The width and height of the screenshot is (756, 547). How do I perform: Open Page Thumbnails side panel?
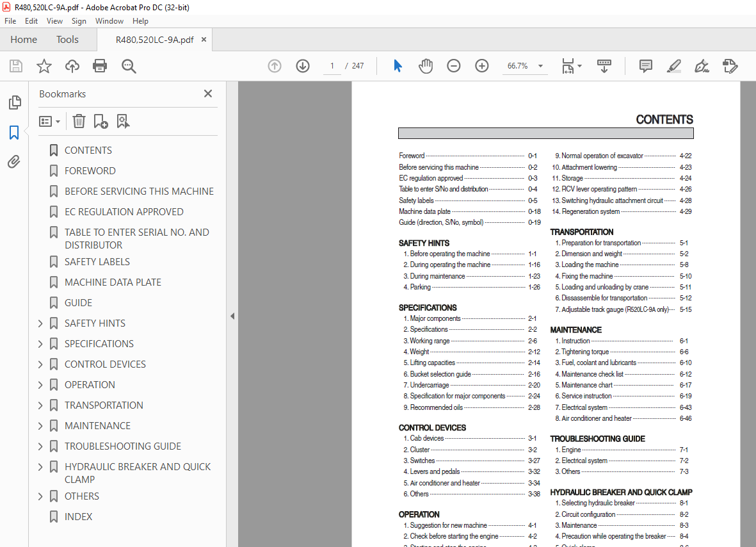click(x=15, y=102)
